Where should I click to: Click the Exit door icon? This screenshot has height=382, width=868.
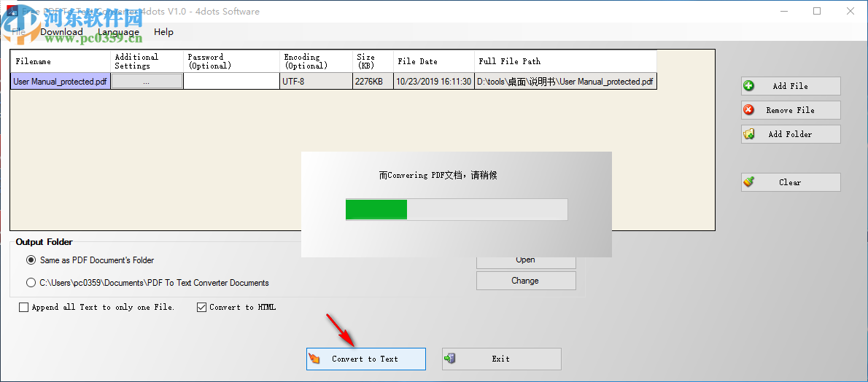tap(449, 359)
